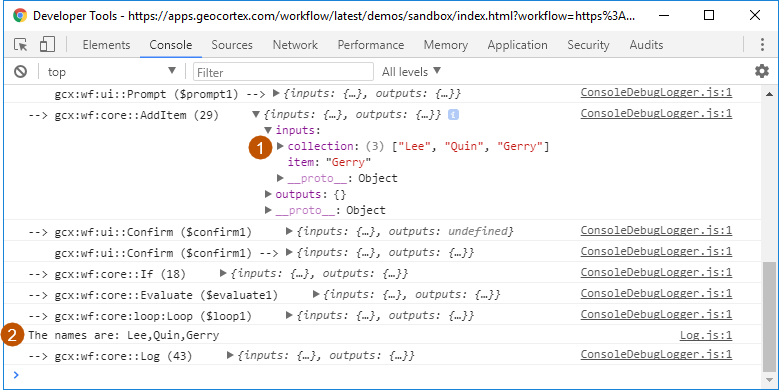Expand the __proto__ under inputs

[x=280, y=178]
